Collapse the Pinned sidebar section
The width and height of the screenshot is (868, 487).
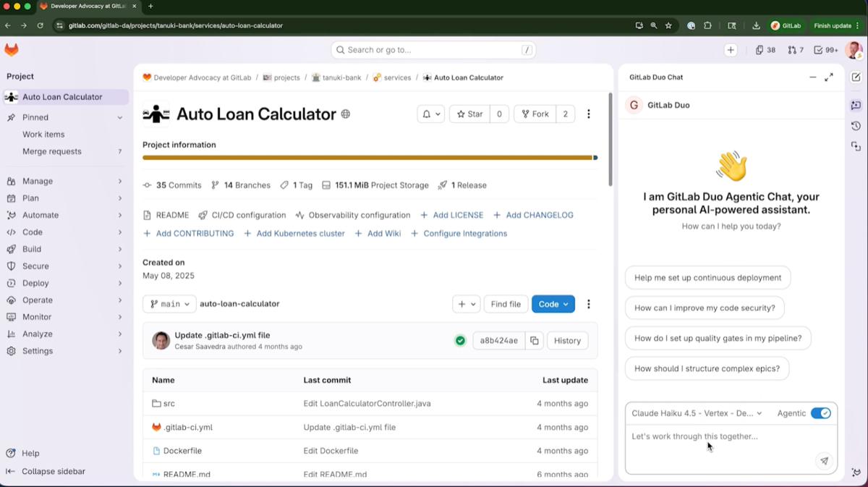coord(64,117)
